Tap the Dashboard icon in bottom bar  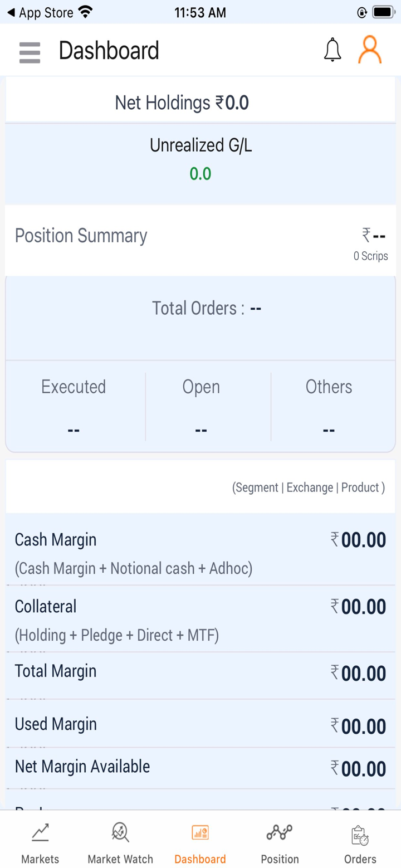point(200,833)
